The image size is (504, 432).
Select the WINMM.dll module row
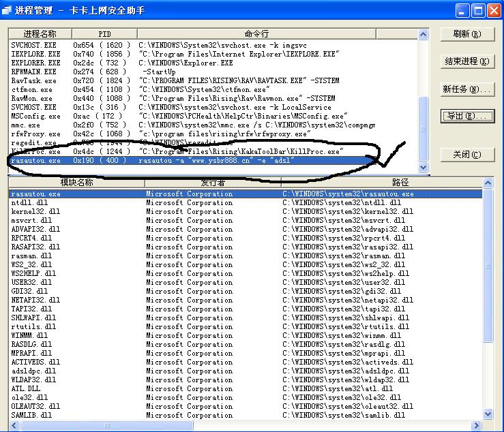pos(246,336)
